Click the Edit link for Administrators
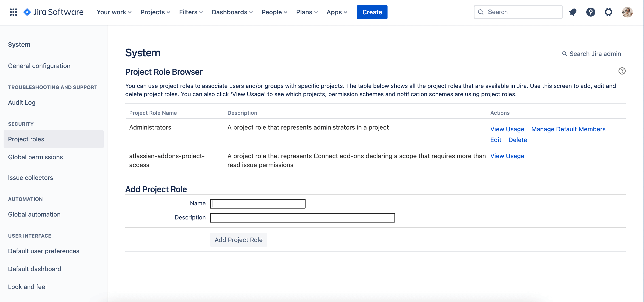 (x=496, y=140)
